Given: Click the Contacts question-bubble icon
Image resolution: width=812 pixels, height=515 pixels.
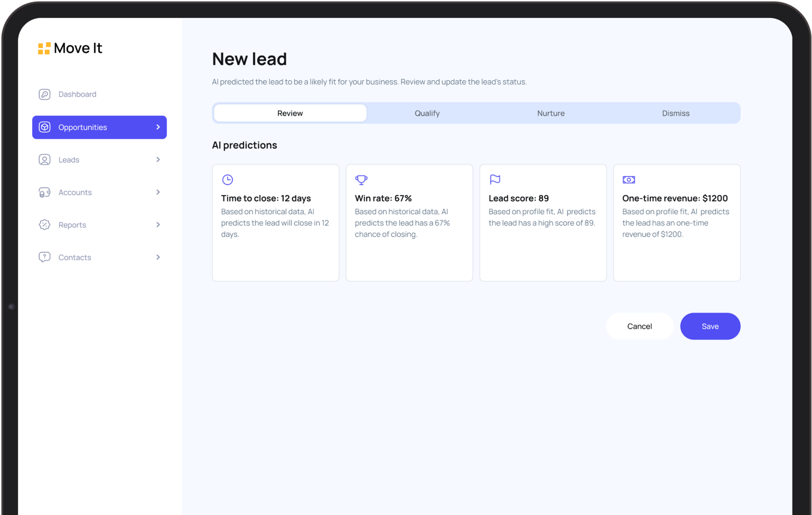Looking at the screenshot, I should [45, 257].
